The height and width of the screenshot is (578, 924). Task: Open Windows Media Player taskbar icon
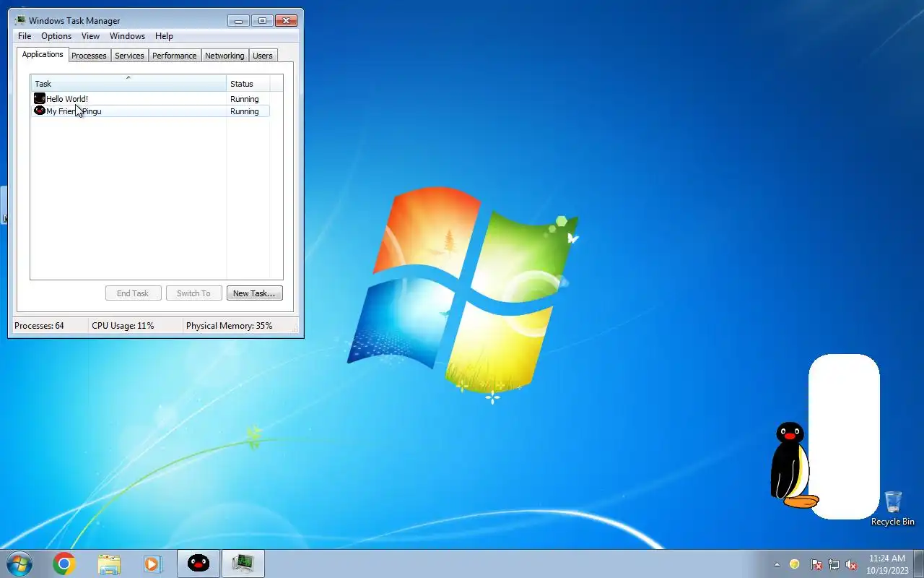click(x=152, y=564)
